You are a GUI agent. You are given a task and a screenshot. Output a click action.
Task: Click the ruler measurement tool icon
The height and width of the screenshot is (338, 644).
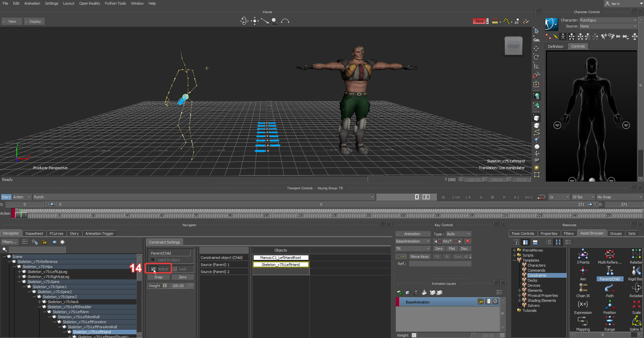495,21
